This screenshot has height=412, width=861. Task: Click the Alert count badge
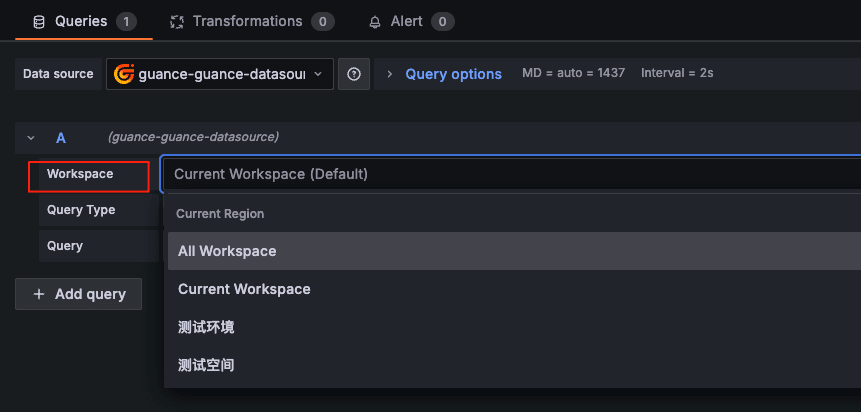(443, 21)
